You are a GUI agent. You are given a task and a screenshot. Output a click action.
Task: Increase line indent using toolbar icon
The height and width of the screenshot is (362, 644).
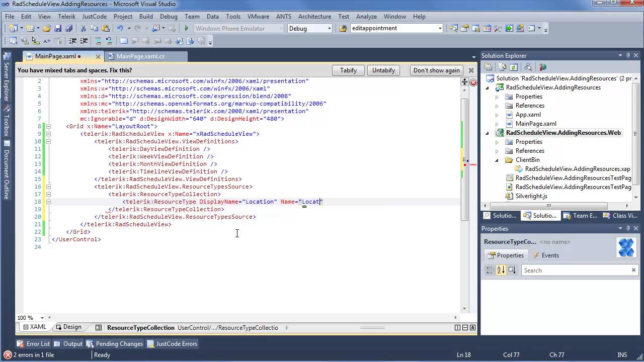[84, 41]
